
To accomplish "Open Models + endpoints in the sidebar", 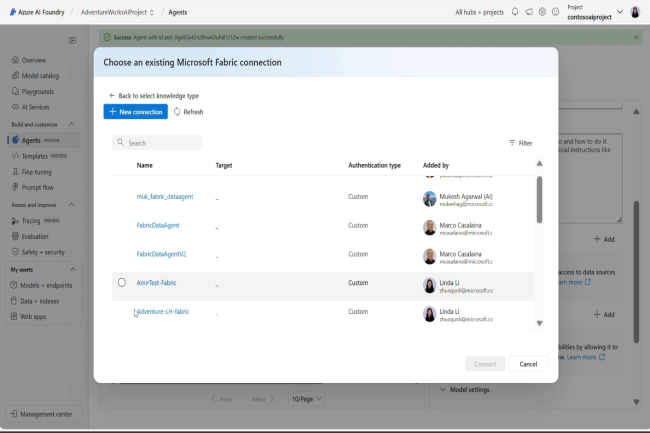I will click(41, 285).
